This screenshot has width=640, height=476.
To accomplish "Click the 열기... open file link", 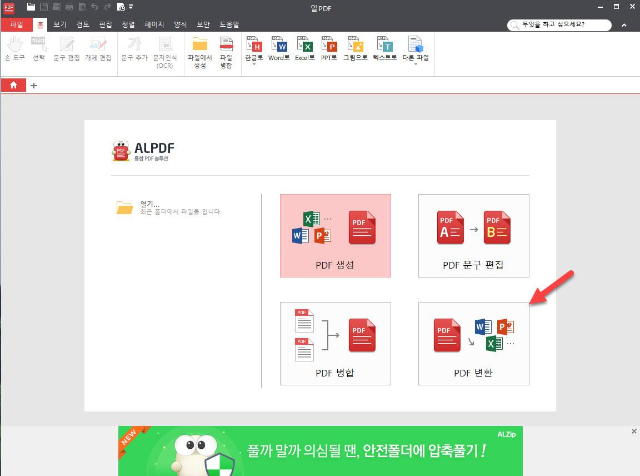I will (149, 203).
